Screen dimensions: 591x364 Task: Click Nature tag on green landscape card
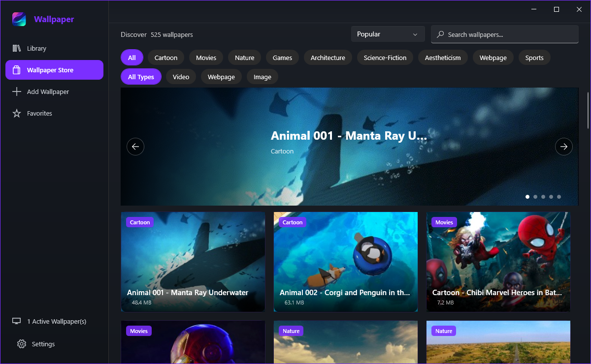tap(444, 331)
